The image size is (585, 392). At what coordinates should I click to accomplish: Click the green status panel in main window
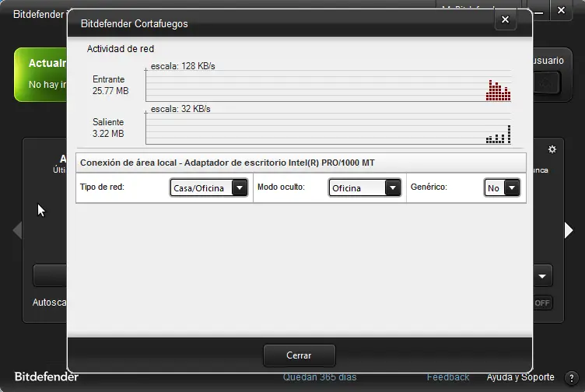click(40, 75)
